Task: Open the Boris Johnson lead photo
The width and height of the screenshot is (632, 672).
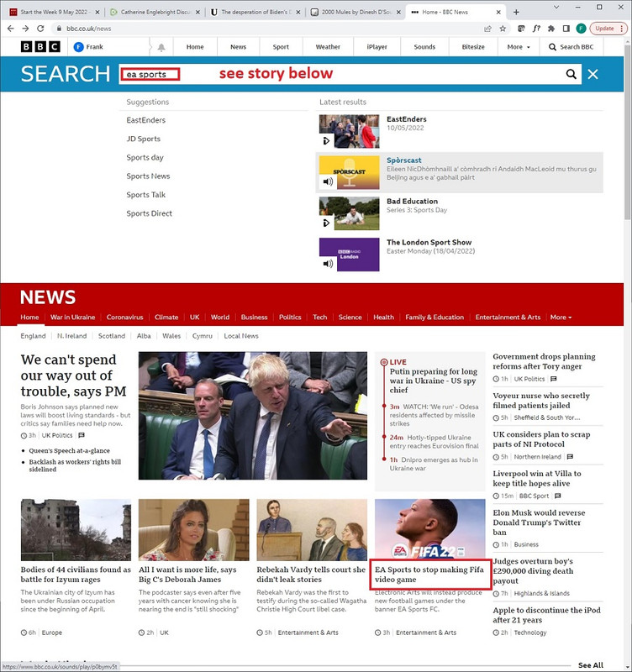Action: pos(252,416)
